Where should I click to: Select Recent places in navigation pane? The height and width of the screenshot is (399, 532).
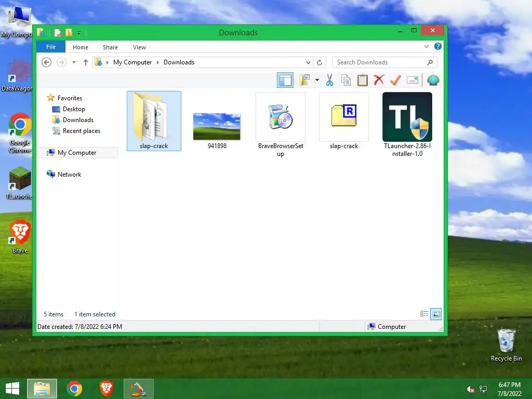(x=81, y=131)
